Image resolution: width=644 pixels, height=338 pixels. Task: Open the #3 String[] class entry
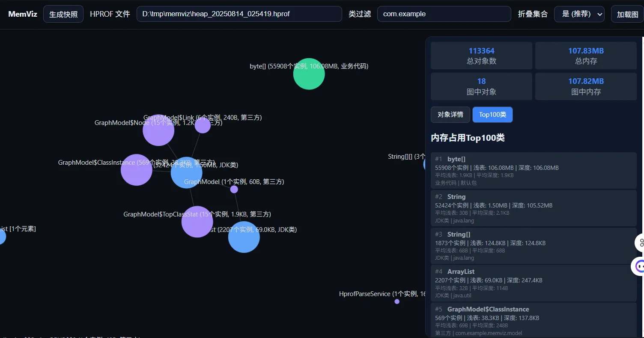pos(534,246)
